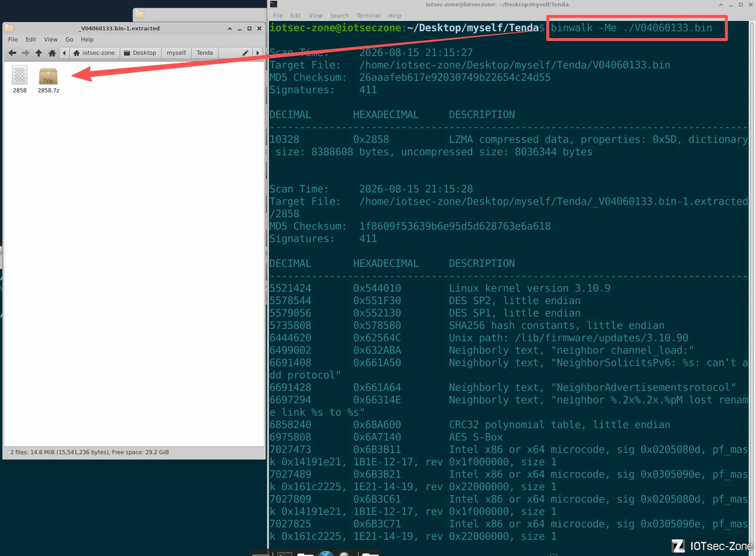
Task: Open the Terminal menu
Action: tap(368, 15)
